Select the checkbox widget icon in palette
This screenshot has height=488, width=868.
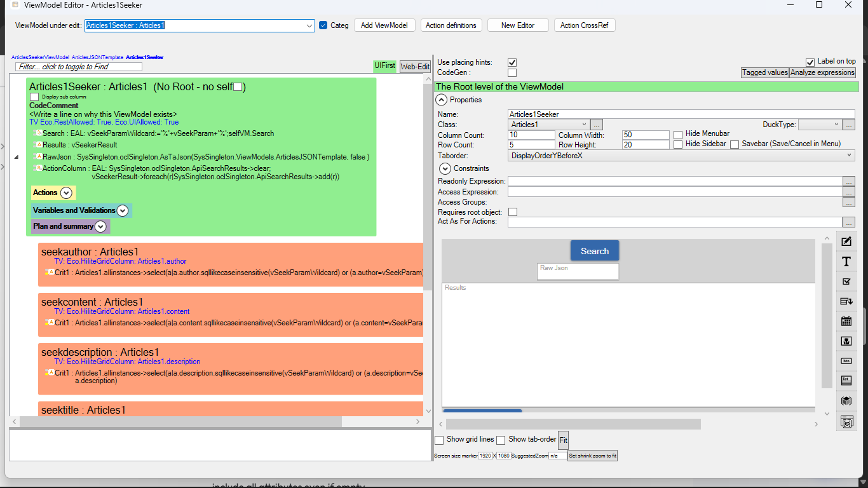846,281
